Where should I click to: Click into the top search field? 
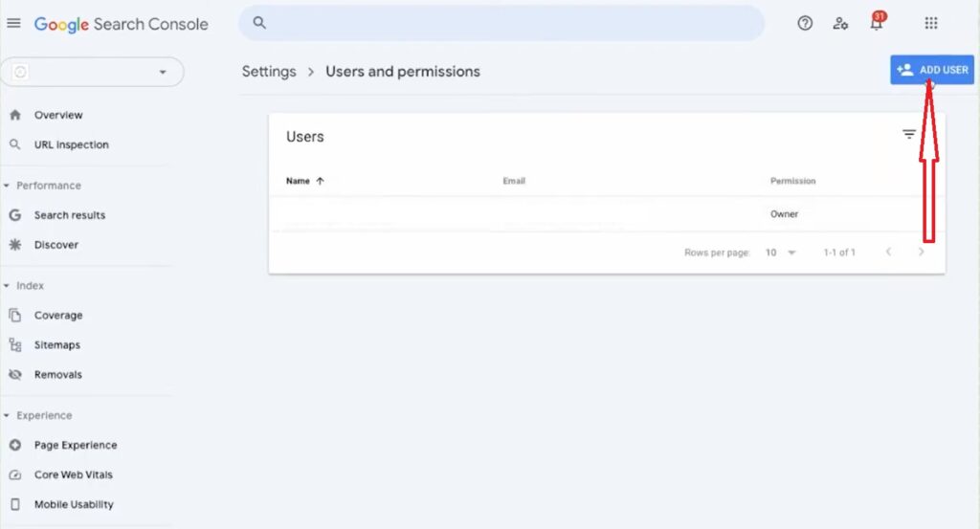coord(501,23)
